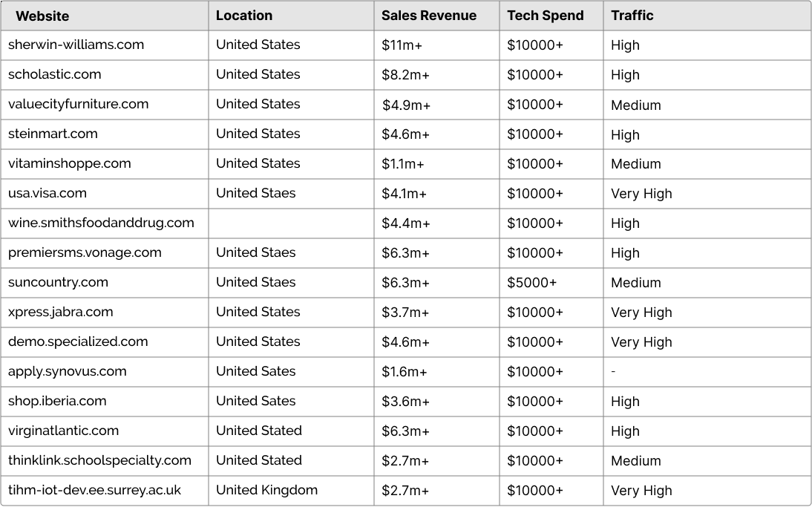
Task: Click the Location column header
Action: coord(244,16)
